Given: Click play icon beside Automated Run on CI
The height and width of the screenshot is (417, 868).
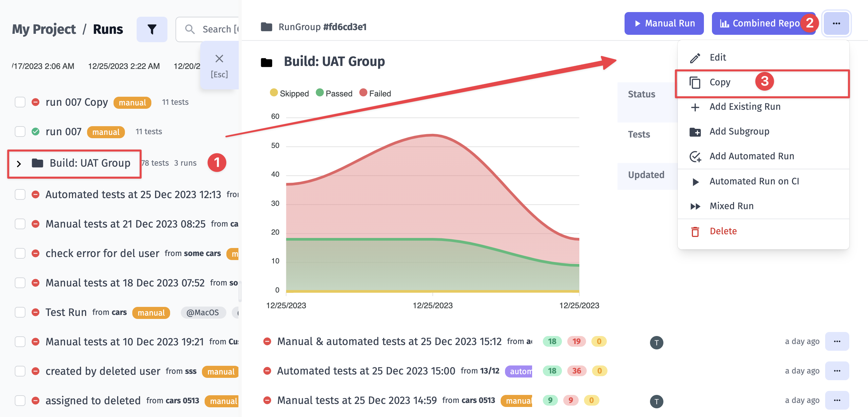Looking at the screenshot, I should tap(695, 181).
